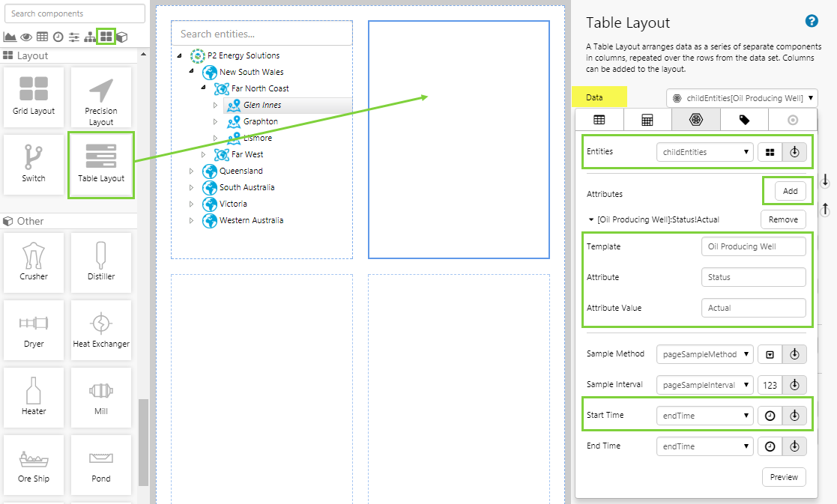Open the Start Time dropdown
Screen dimensions: 837x504
coord(704,416)
